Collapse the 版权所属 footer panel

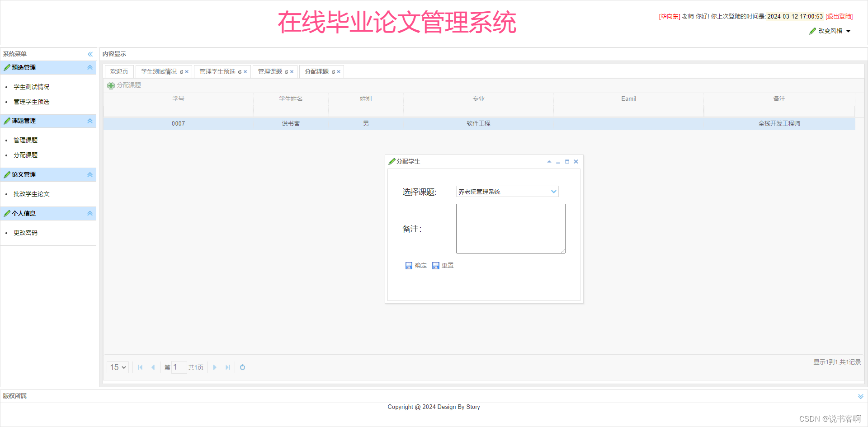pyautogui.click(x=861, y=396)
